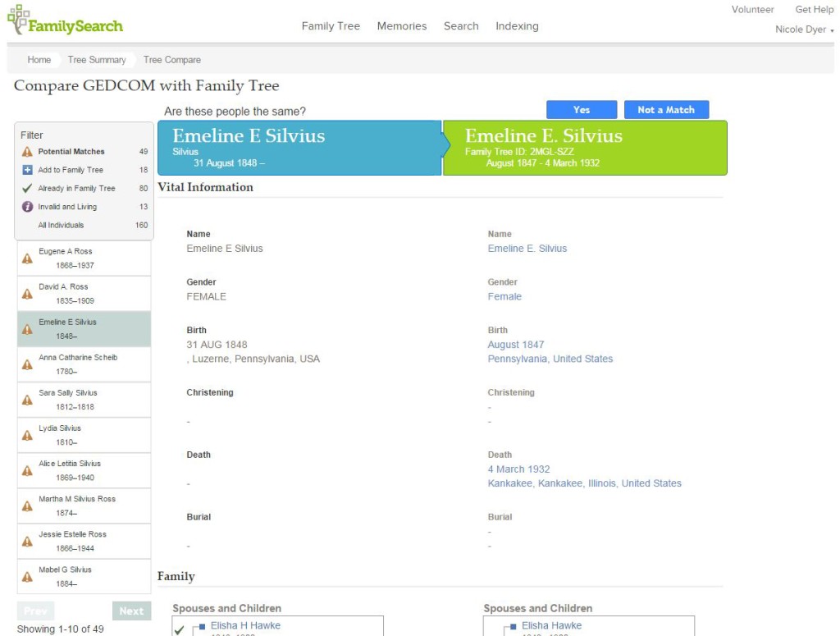
Task: Click warning icon next to Sara Sally Silvius
Action: coord(27,400)
